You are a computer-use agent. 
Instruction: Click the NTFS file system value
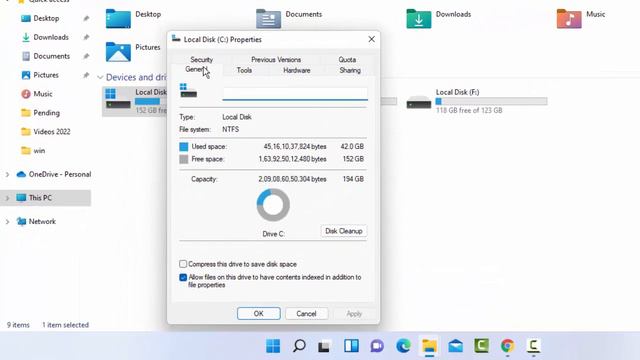[231, 129]
